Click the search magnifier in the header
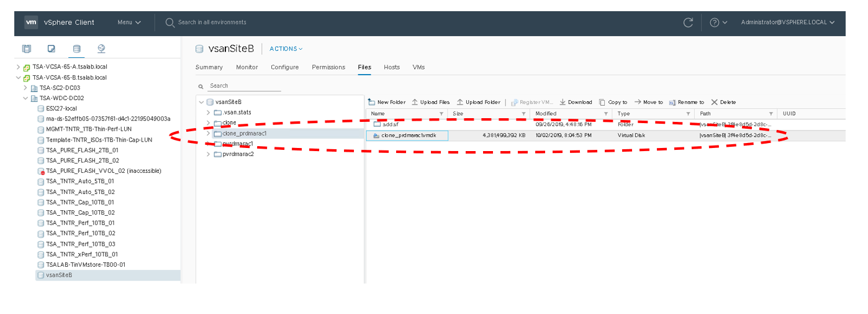The image size is (868, 314). (170, 22)
